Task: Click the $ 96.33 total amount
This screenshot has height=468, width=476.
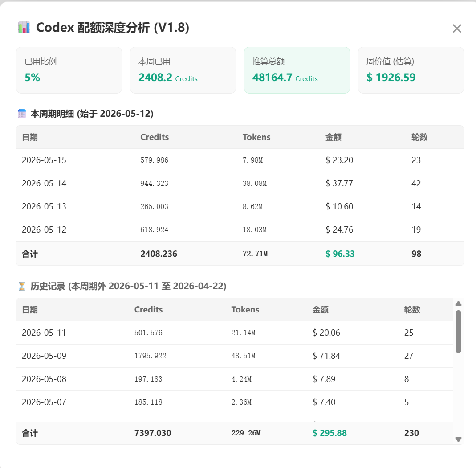Action: click(x=340, y=254)
